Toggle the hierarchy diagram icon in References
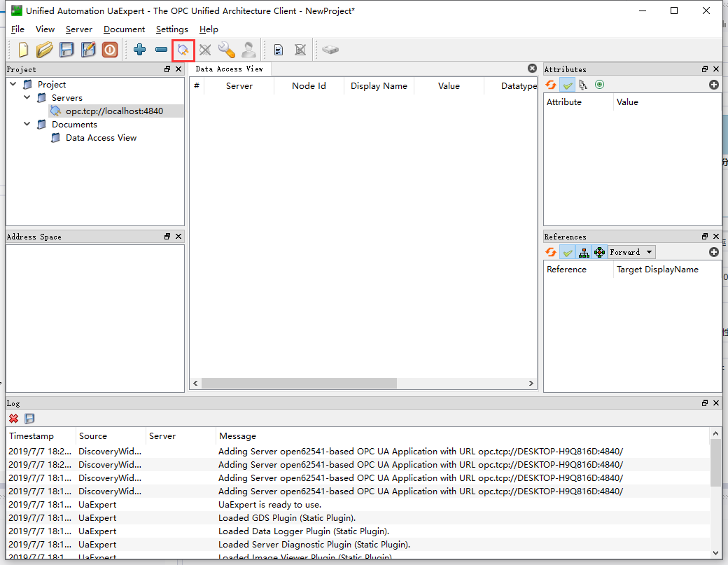This screenshot has height=565, width=728. click(x=584, y=253)
